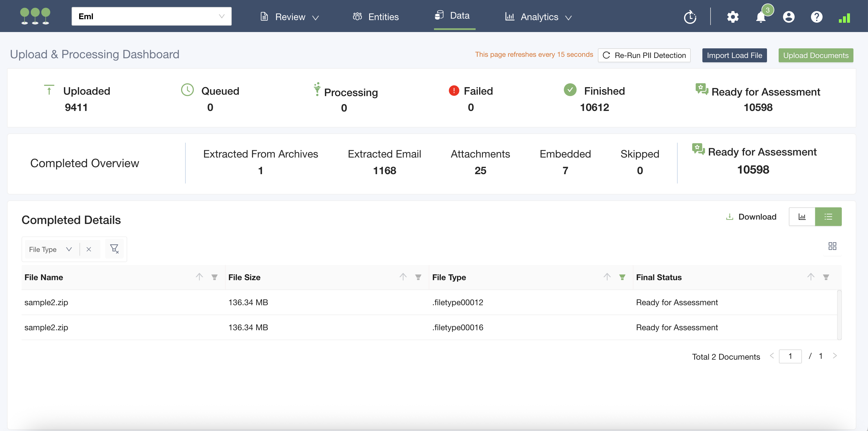The height and width of the screenshot is (431, 868).
Task: Expand the Eml project dropdown
Action: click(x=151, y=16)
